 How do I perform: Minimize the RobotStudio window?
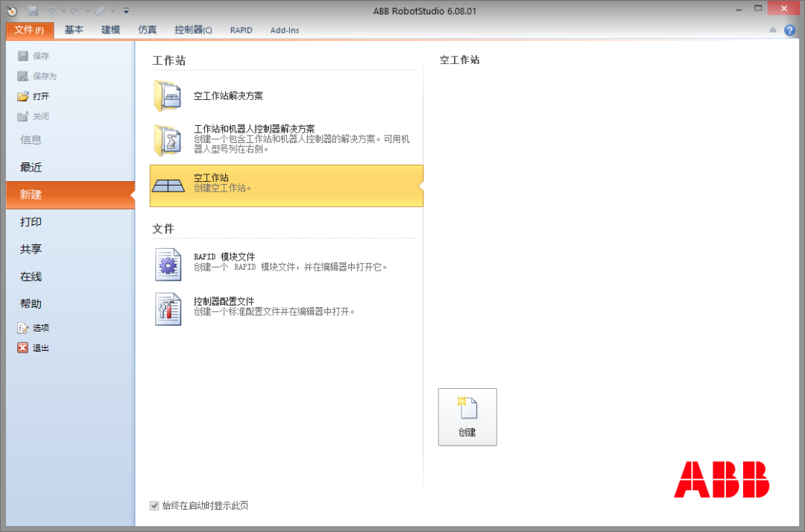click(738, 9)
